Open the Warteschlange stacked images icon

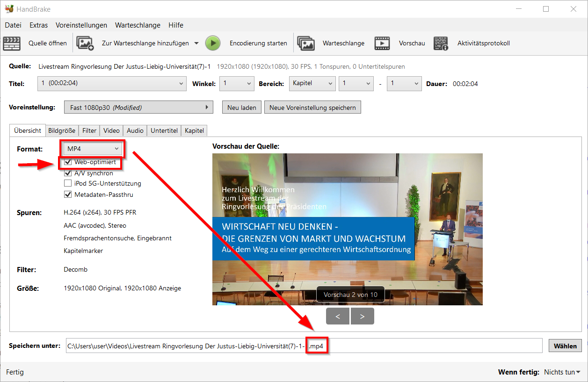click(306, 43)
